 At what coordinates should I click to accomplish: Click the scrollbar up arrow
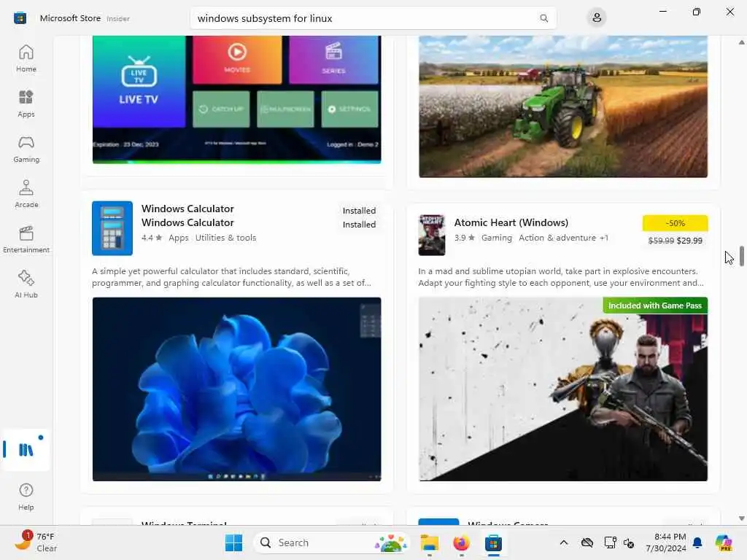742,42
